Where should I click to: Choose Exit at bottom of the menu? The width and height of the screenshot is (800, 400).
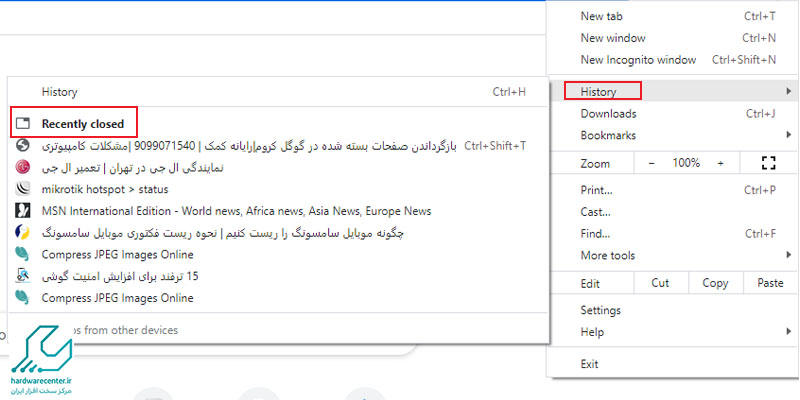coord(589,364)
